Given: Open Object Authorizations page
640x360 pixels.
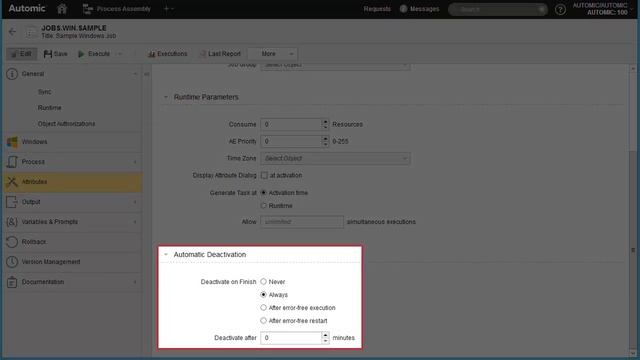Looking at the screenshot, I should (x=66, y=124).
